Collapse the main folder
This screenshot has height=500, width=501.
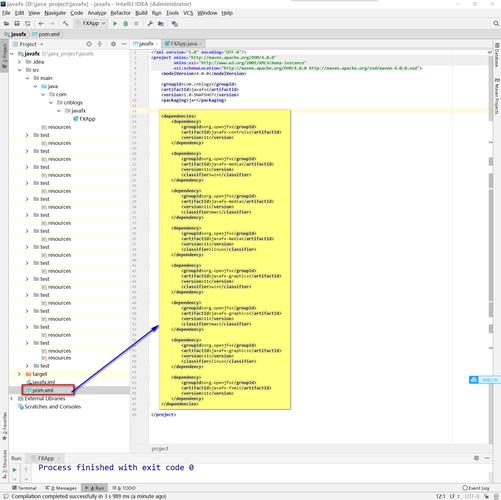tap(27, 78)
